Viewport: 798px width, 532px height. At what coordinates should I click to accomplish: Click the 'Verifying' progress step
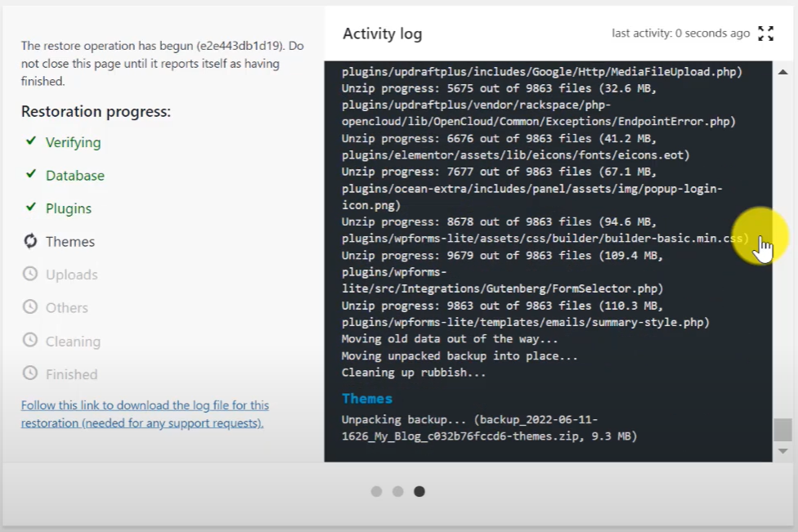pos(74,142)
